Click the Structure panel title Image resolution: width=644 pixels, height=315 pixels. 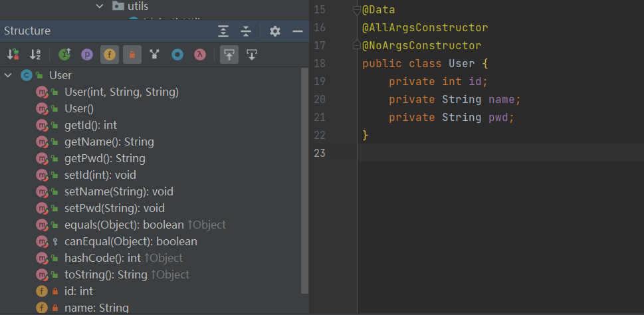click(27, 31)
